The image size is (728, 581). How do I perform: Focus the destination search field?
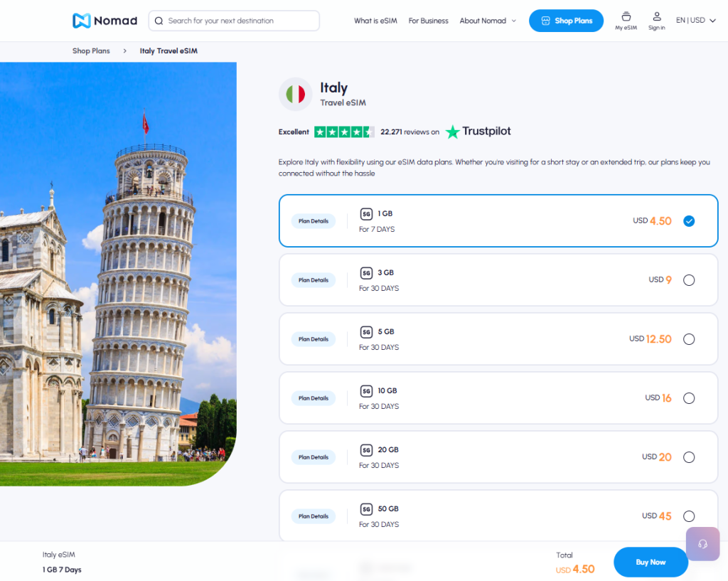[234, 21]
